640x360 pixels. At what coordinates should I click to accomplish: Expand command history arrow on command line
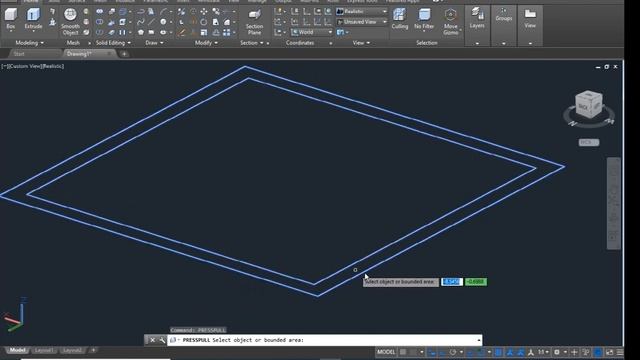pos(478,340)
